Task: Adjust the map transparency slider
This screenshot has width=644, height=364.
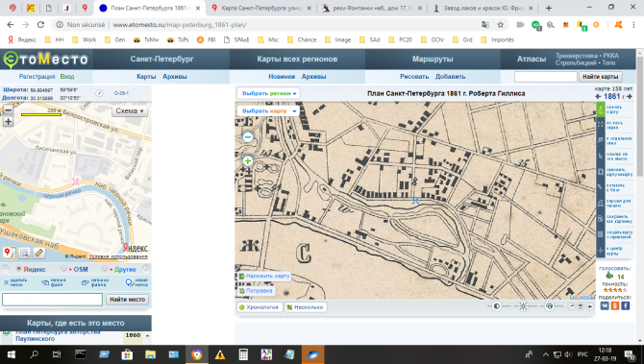Action: pos(549,306)
